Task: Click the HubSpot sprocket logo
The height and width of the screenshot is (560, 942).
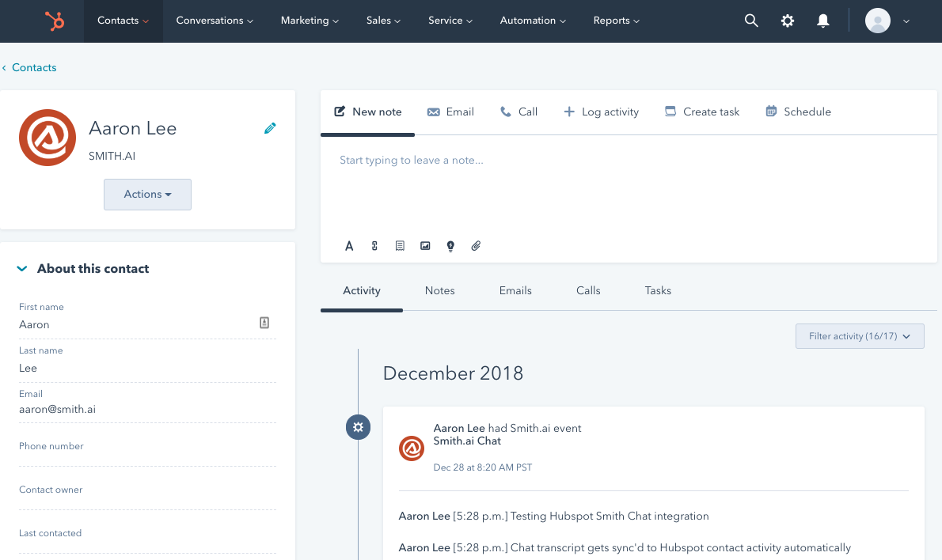Action: (54, 21)
